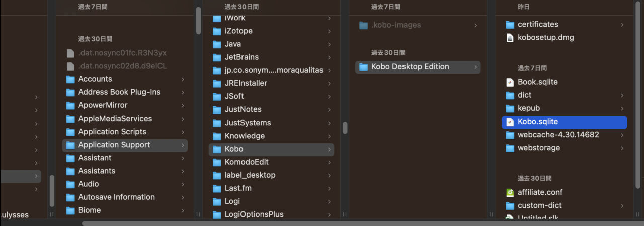Click the custom-dict folder icon
Image resolution: width=644 pixels, height=226 pixels.
510,205
